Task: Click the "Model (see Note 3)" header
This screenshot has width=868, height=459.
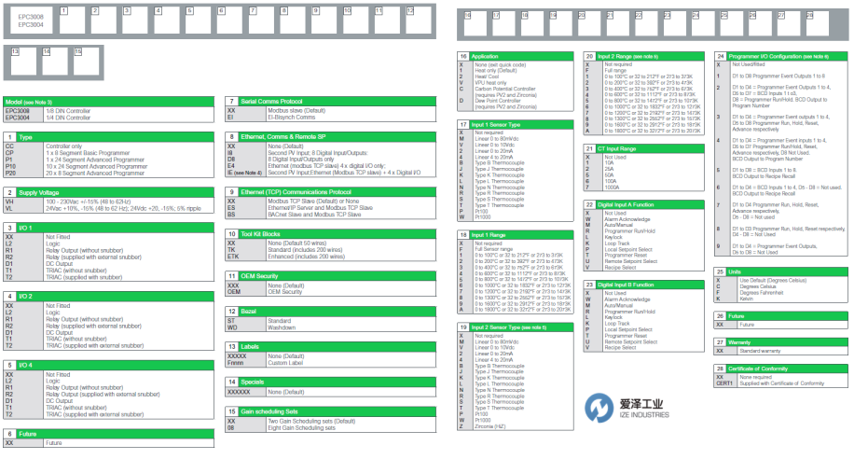Action: 108,102
